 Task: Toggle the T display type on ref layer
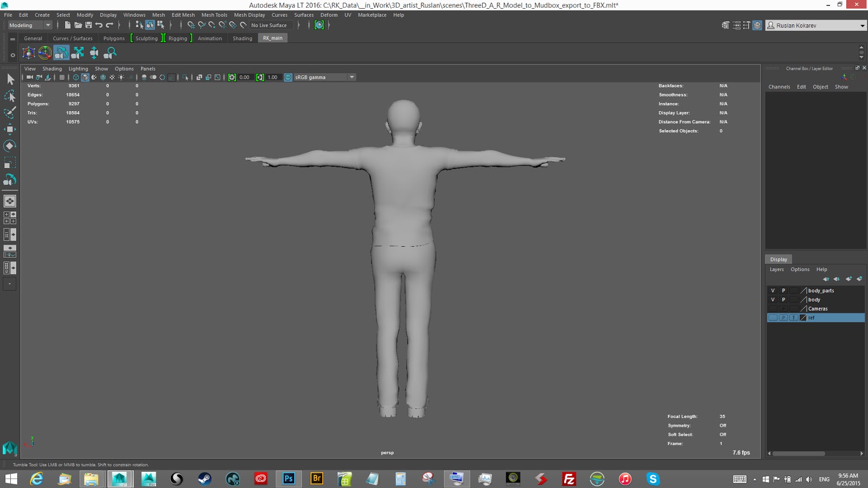point(793,318)
